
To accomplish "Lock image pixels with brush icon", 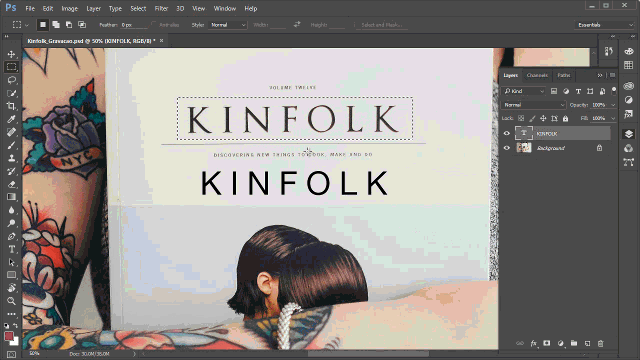I will tap(532, 118).
